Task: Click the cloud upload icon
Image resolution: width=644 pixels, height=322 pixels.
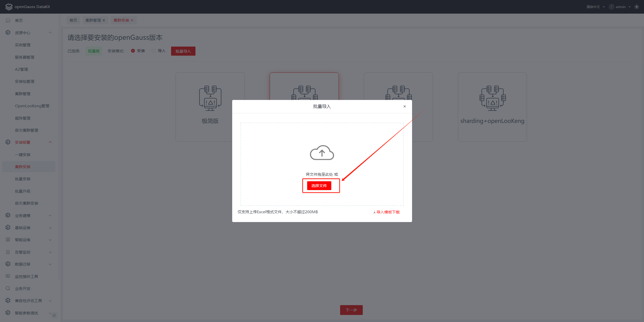Action: point(322,153)
